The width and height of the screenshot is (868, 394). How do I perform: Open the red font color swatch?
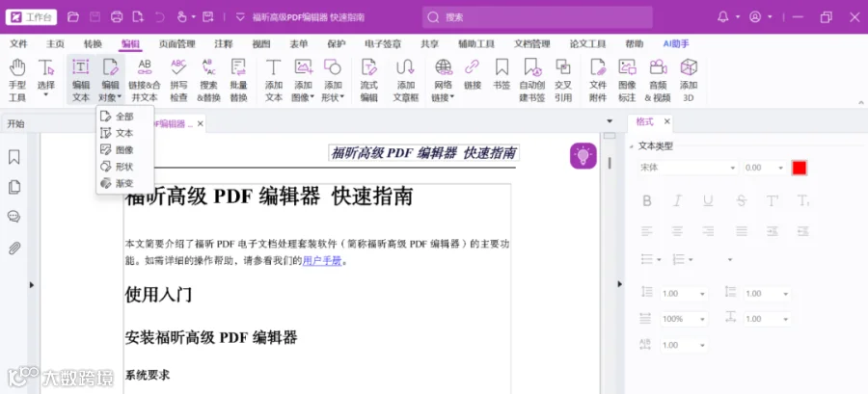(799, 168)
